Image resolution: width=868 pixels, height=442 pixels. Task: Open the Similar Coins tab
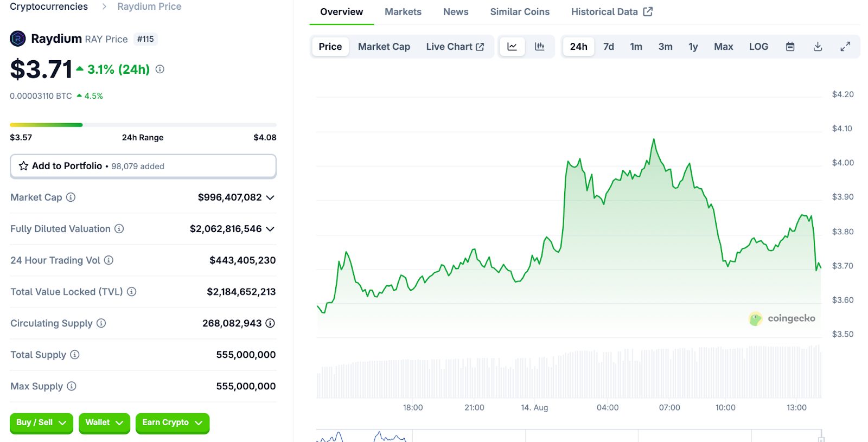click(x=520, y=12)
